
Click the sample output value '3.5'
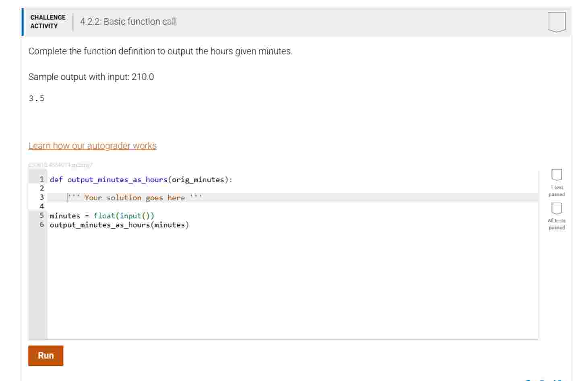tap(35, 97)
